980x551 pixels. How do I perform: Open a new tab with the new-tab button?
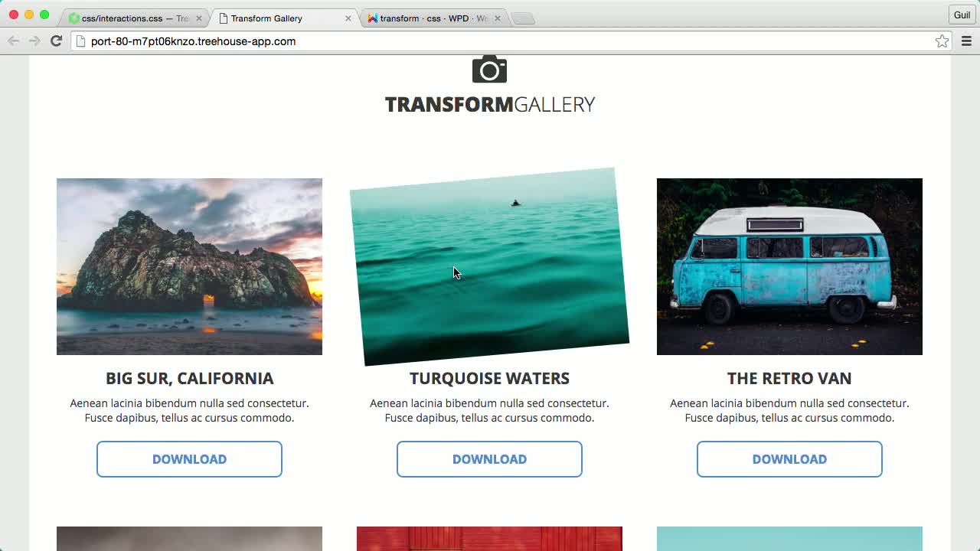pyautogui.click(x=523, y=19)
